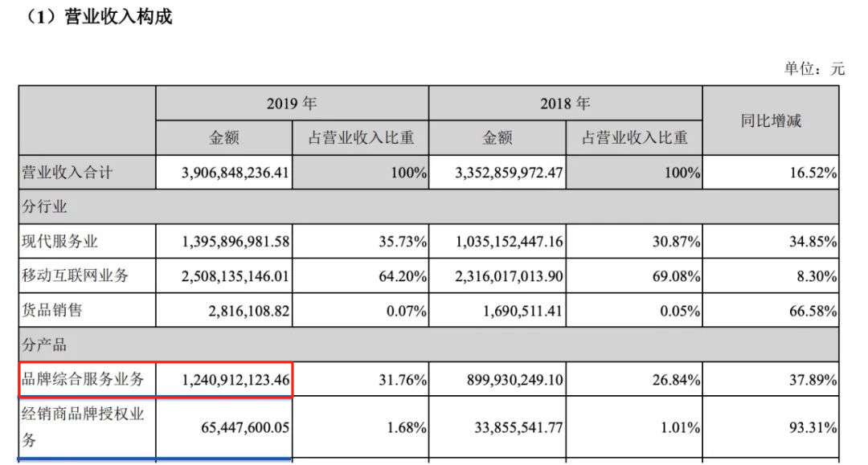This screenshot has height=465, width=868.
Task: Click the 经销商品牌授权业务 row label
Action: (83, 426)
